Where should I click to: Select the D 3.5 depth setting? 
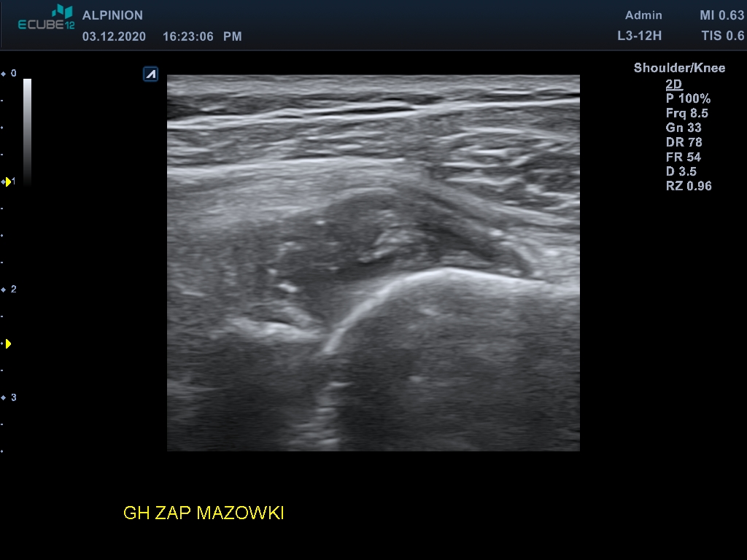click(681, 171)
